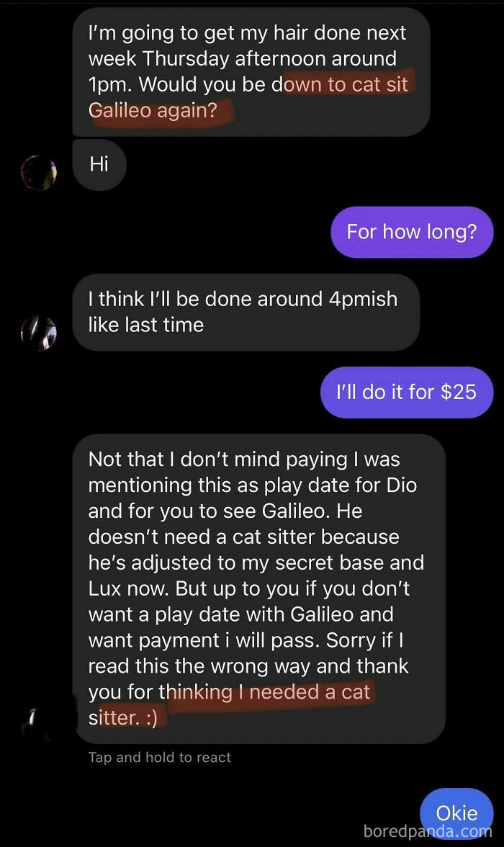The height and width of the screenshot is (847, 504).
Task: Select the "Hi" message bubble
Action: click(x=99, y=164)
